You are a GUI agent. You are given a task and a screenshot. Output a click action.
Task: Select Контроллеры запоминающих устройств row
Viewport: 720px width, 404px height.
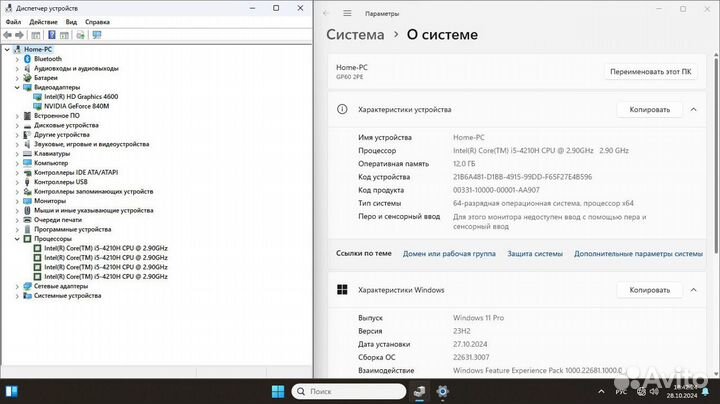(x=94, y=191)
